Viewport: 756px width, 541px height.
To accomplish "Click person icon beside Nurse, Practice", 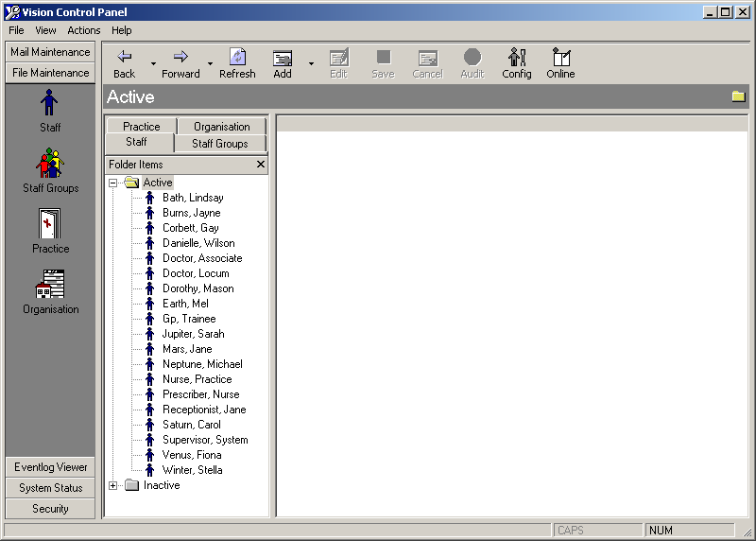I will point(150,379).
